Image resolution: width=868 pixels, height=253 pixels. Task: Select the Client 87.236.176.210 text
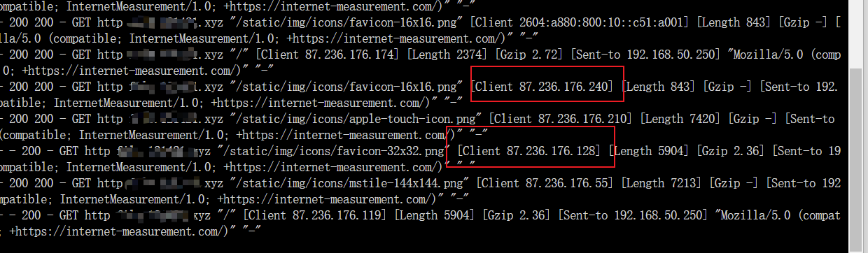tap(561, 119)
